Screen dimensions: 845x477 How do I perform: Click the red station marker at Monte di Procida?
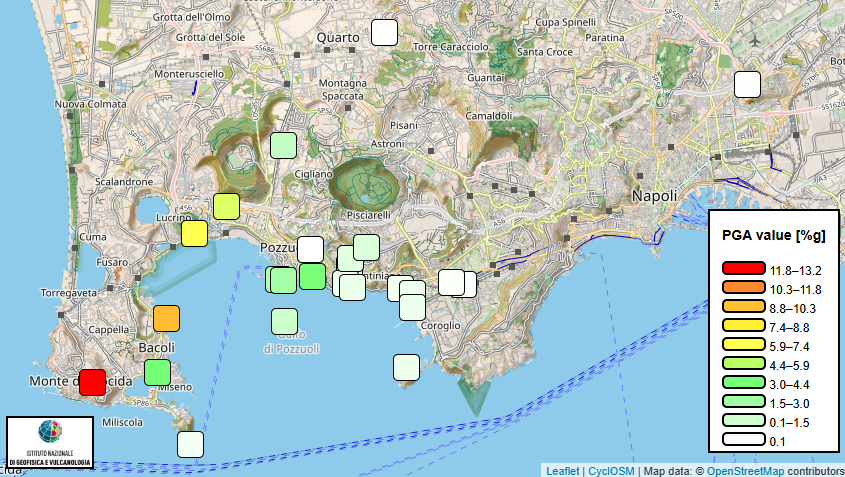[x=92, y=382]
